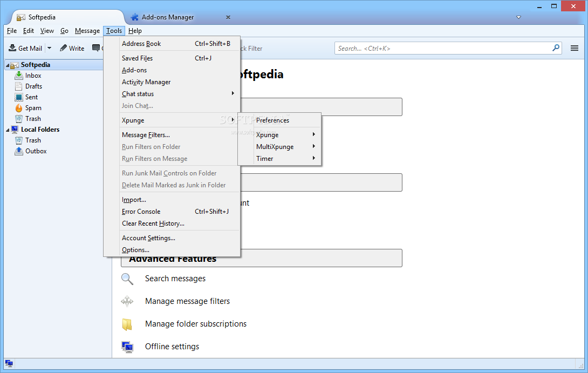This screenshot has height=373, width=588.
Task: Select Address Book from Tools menu
Action: [x=172, y=44]
